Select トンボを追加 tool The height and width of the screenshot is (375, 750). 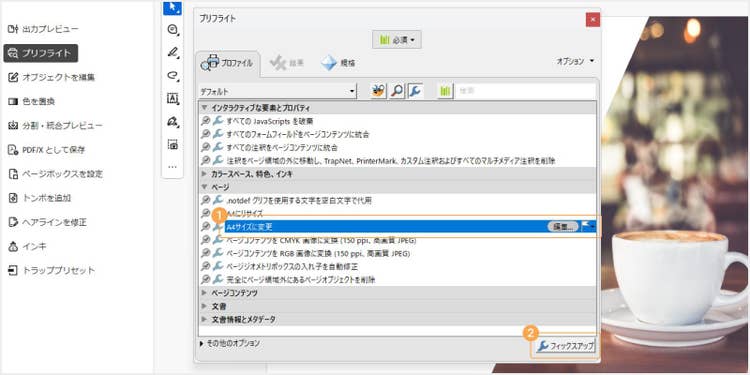coord(40,198)
